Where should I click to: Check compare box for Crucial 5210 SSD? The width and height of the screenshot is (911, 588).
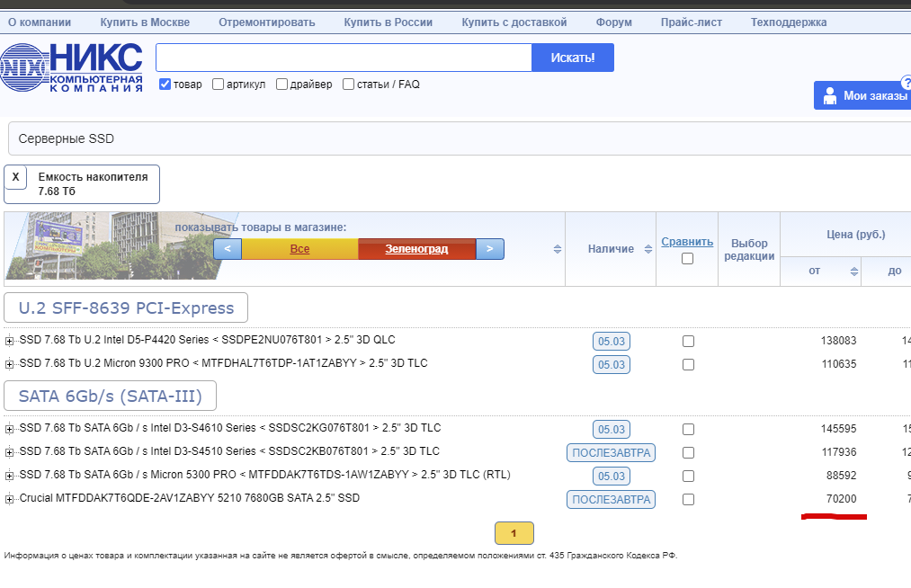(688, 499)
